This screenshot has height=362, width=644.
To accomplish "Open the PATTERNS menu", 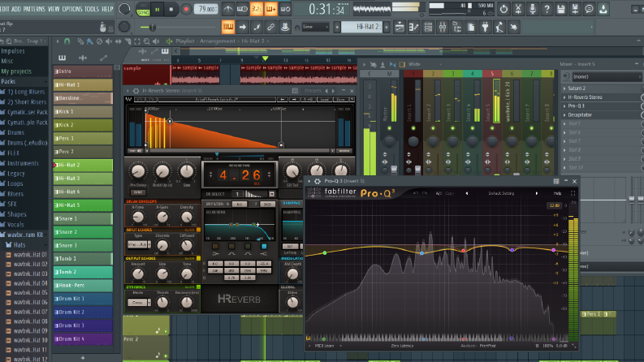I will tap(34, 9).
